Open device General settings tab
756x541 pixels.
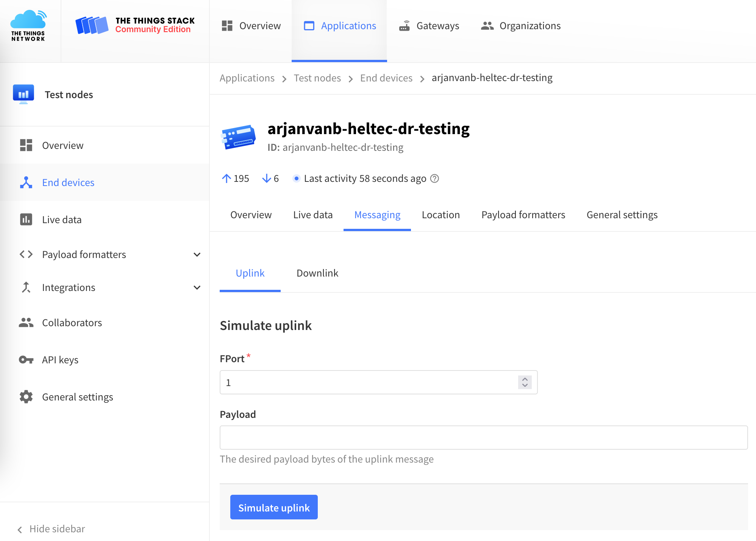pos(622,215)
